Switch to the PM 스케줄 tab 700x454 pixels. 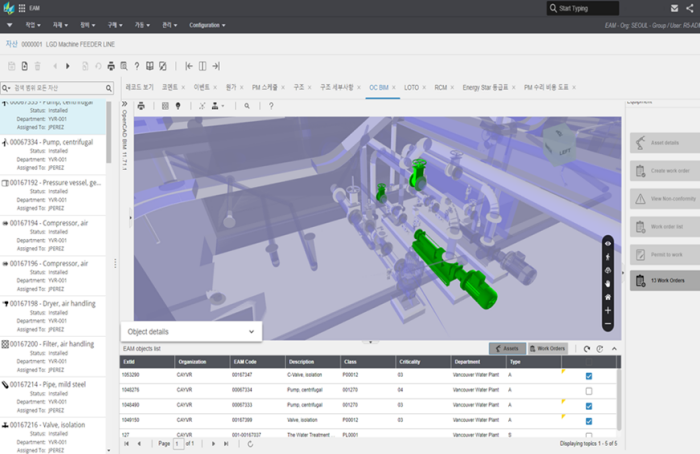tap(265, 87)
